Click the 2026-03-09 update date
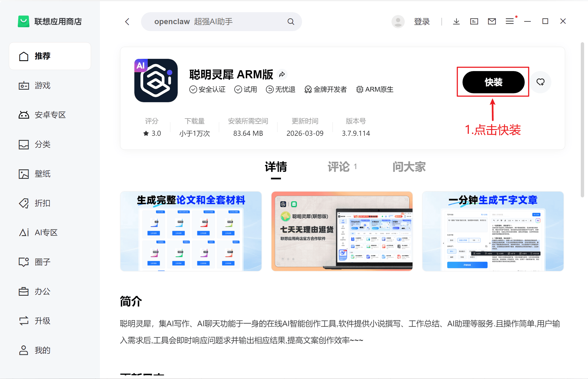588x379 pixels. point(305,133)
